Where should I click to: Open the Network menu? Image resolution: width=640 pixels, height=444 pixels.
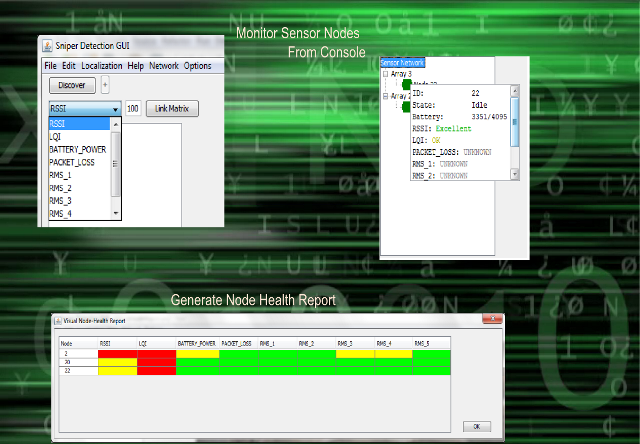coord(163,66)
